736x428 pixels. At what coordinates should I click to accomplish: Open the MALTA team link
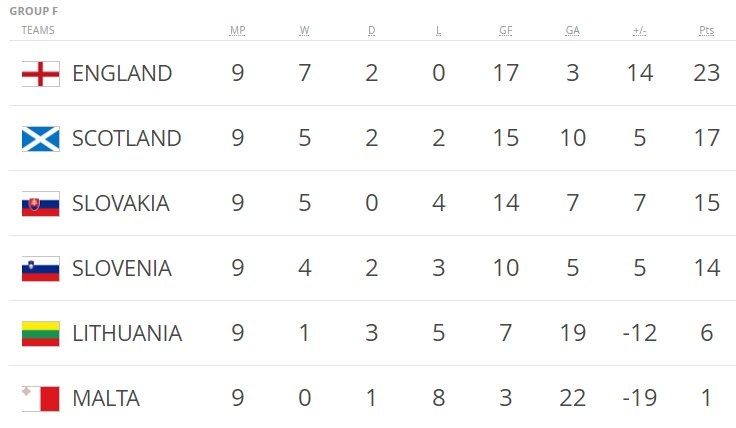coord(106,399)
